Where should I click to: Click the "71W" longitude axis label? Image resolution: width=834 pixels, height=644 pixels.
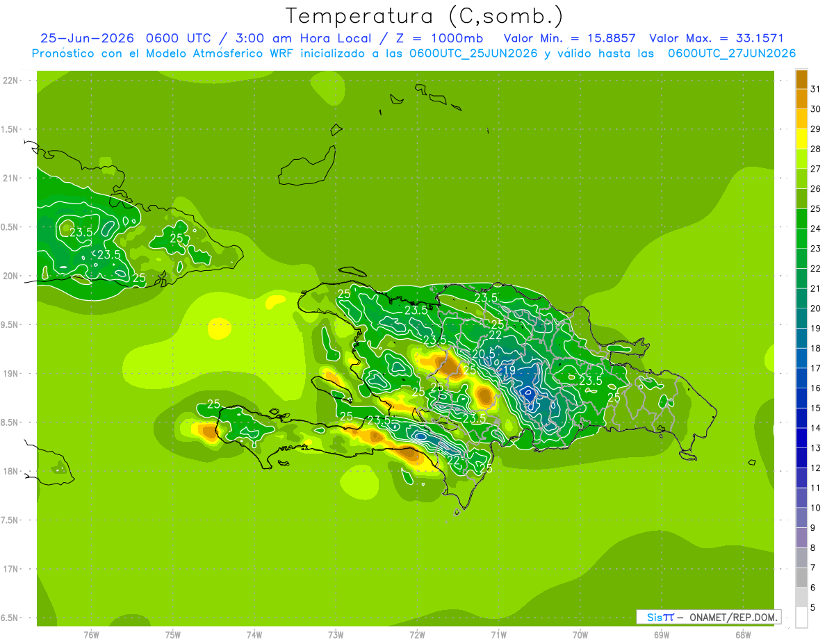pyautogui.click(x=498, y=635)
